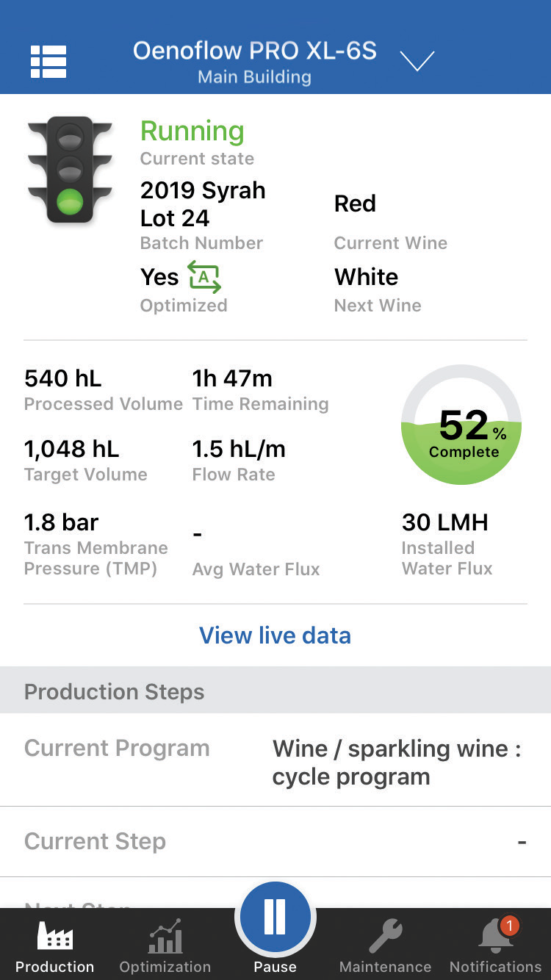Select the Current Program row
This screenshot has width=551, height=980.
click(275, 760)
